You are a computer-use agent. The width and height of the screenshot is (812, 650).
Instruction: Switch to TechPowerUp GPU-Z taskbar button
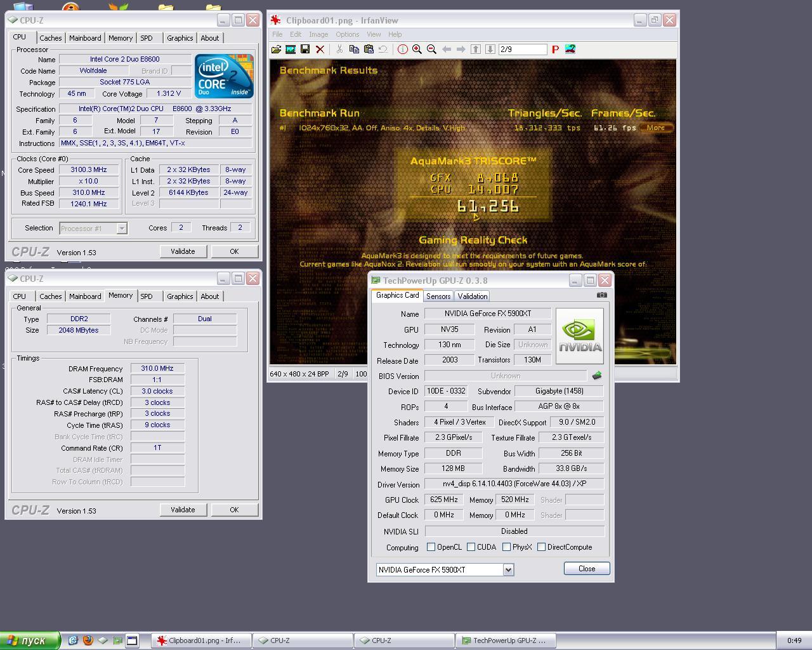tap(506, 640)
